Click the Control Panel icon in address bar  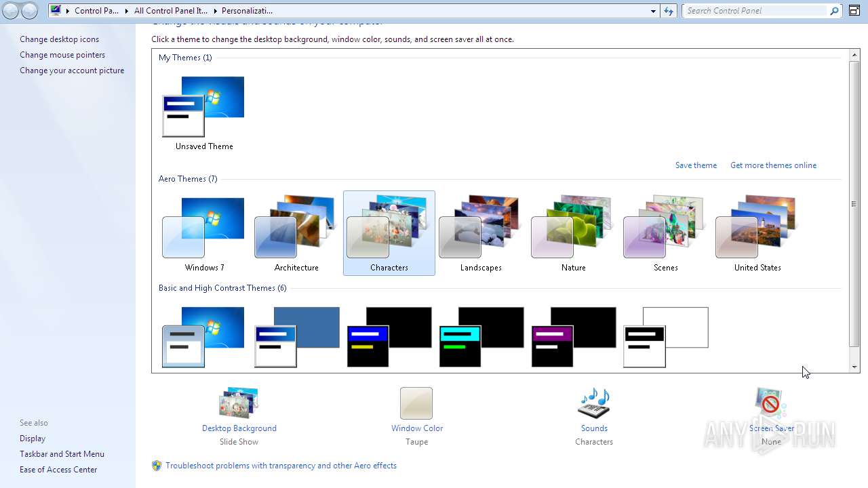coord(56,10)
